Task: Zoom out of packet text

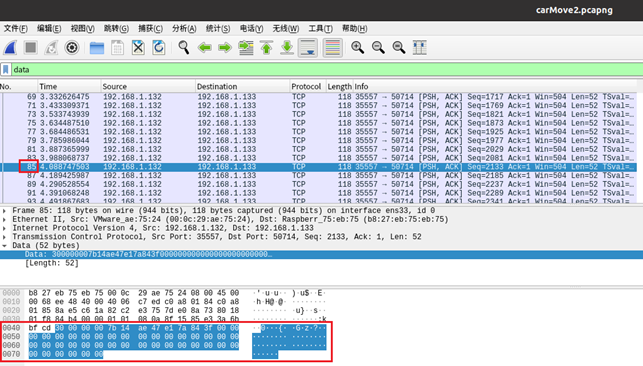Action: tap(378, 48)
